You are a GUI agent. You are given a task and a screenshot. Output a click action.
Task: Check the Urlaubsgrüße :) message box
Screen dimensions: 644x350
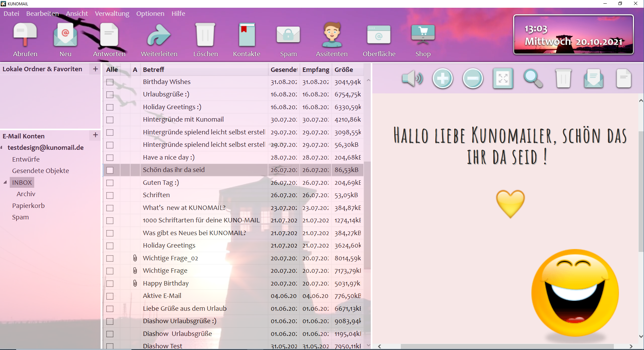coord(110,95)
